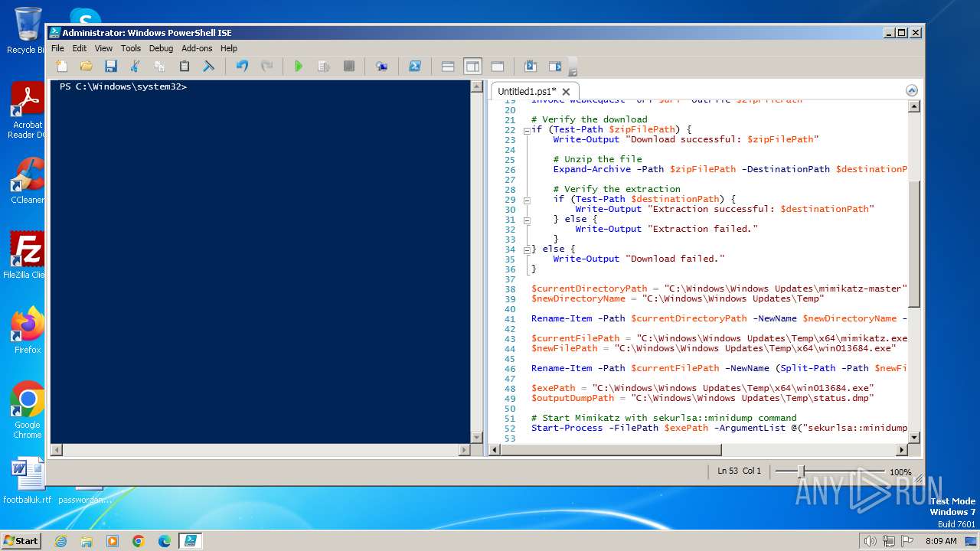Viewport: 980px width, 551px height.
Task: Open the Help menu
Action: [x=229, y=48]
